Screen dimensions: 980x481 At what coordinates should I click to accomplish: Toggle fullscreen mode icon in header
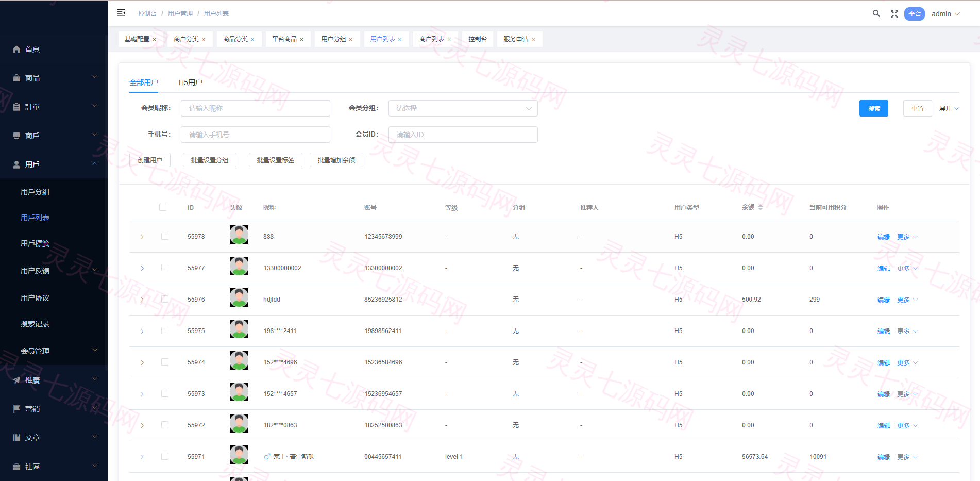tap(894, 14)
